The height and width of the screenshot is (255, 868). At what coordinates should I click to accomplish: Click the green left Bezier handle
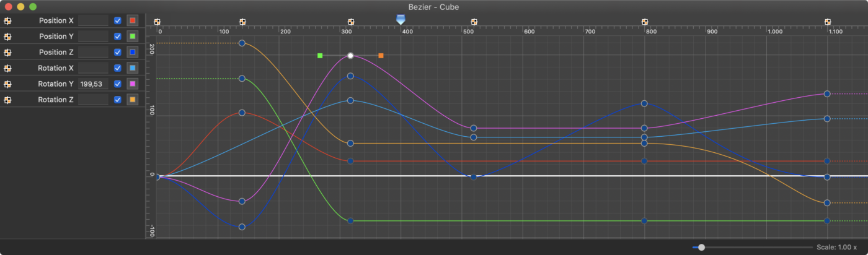(x=320, y=56)
